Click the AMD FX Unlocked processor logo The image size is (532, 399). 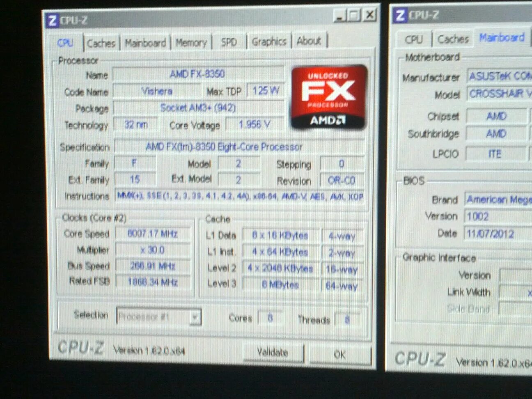point(329,97)
